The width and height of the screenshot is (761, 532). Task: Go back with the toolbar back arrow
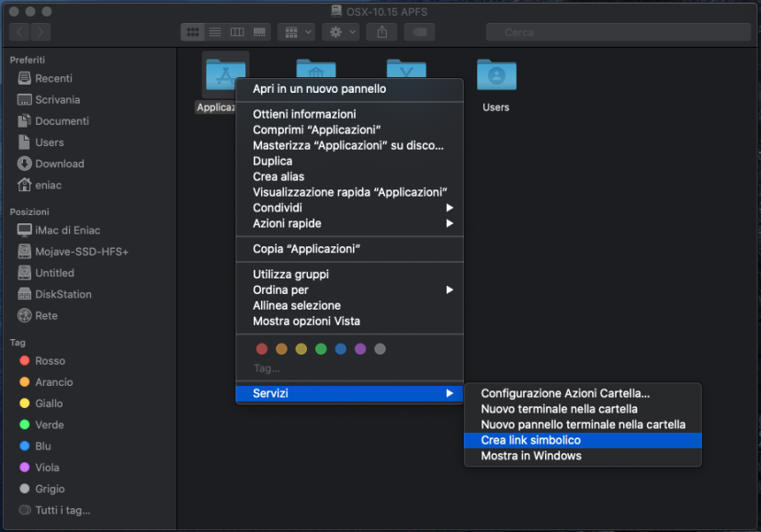coord(19,32)
